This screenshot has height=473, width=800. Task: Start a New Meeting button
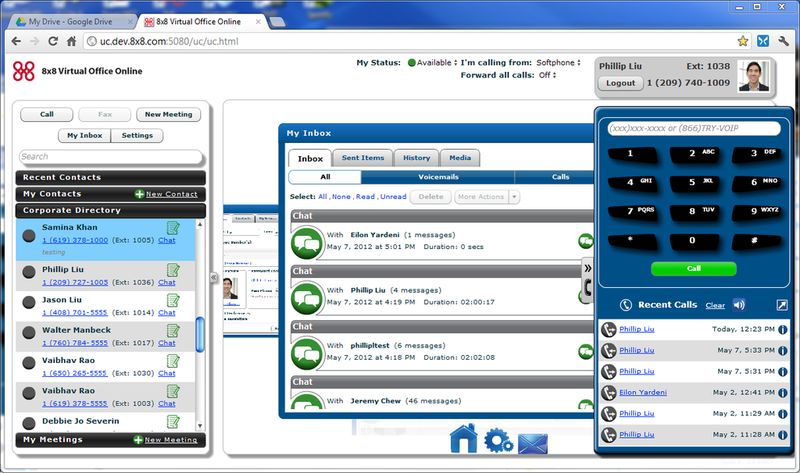168,114
